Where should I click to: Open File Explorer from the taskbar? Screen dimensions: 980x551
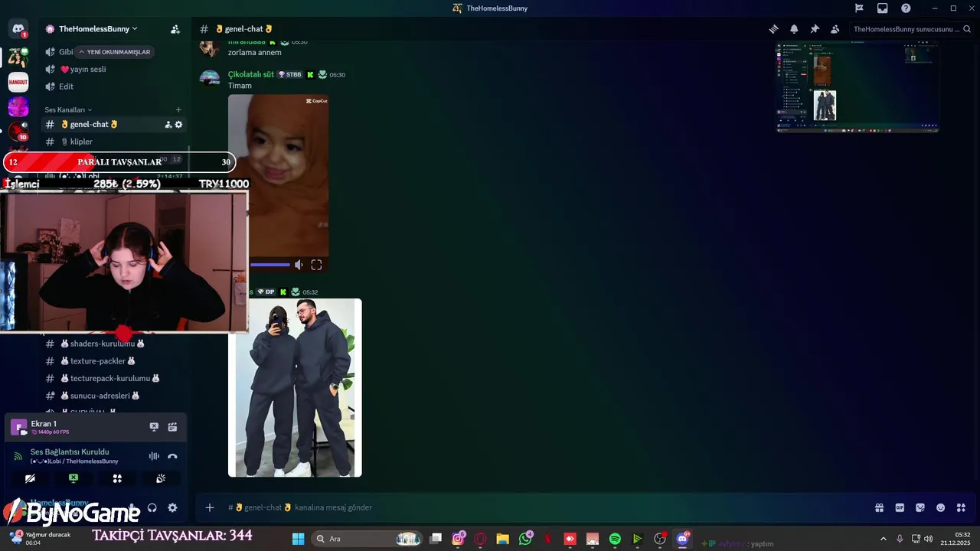coord(502,539)
